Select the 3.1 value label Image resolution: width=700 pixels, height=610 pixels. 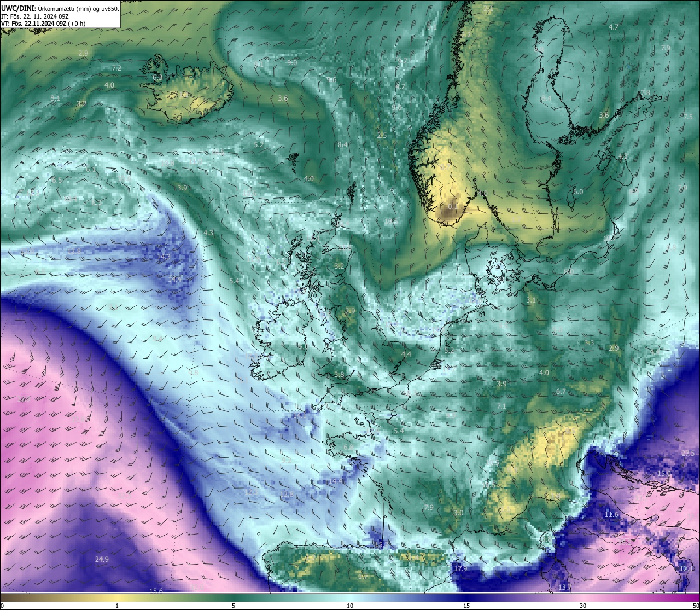click(x=531, y=300)
